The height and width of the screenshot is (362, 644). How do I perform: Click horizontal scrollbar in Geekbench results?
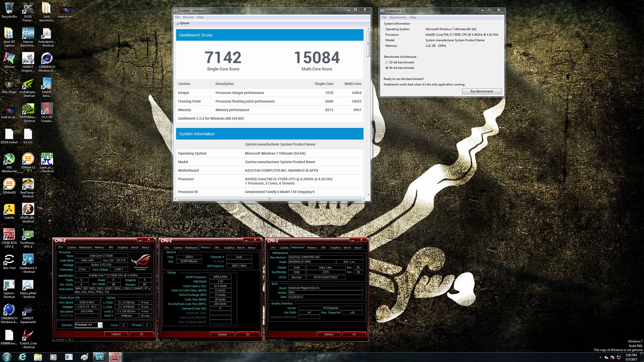pos(269,199)
